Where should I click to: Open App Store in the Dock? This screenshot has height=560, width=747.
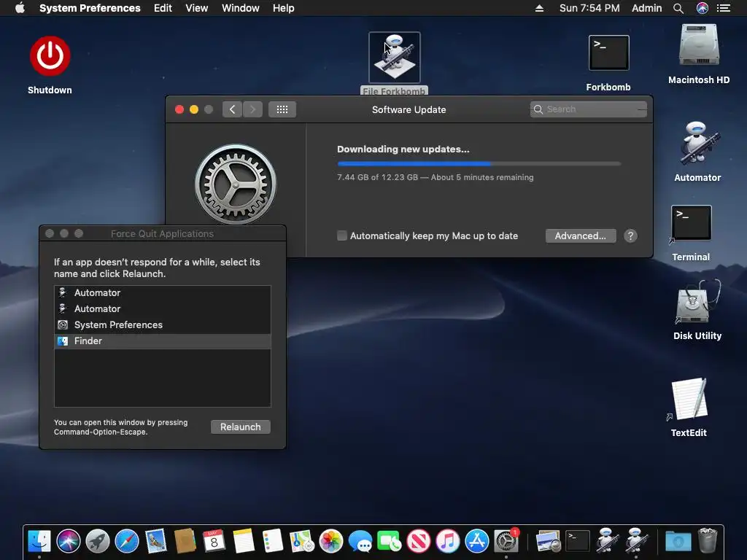coord(477,542)
